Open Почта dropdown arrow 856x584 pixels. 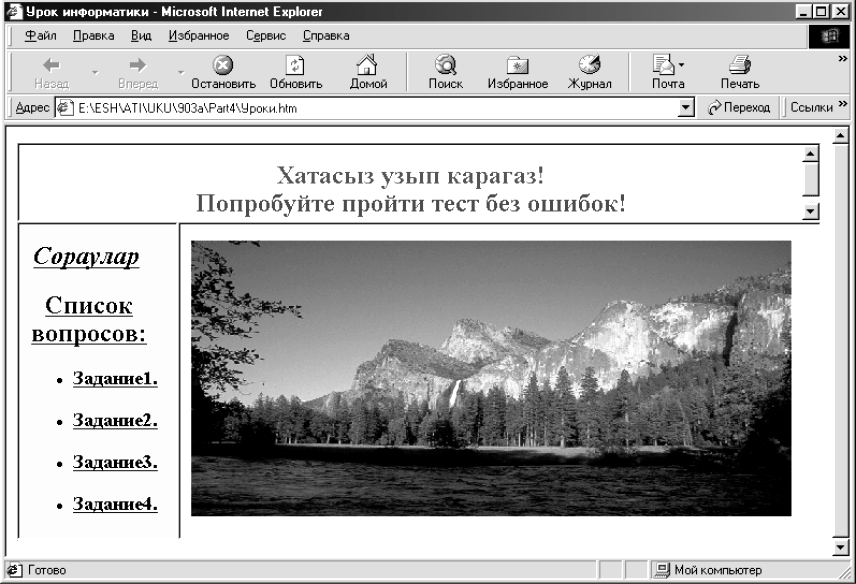click(681, 65)
